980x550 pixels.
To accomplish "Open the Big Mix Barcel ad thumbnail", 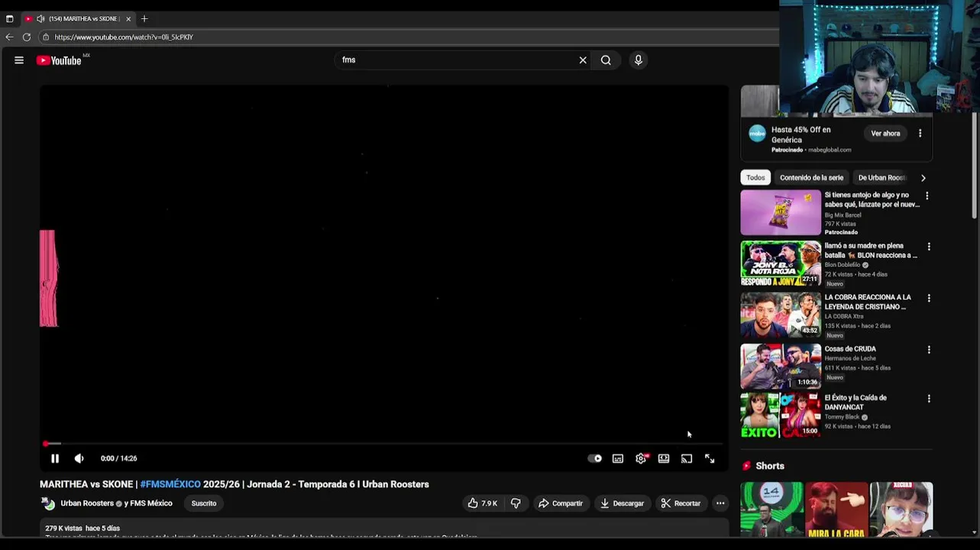I will 781,212.
